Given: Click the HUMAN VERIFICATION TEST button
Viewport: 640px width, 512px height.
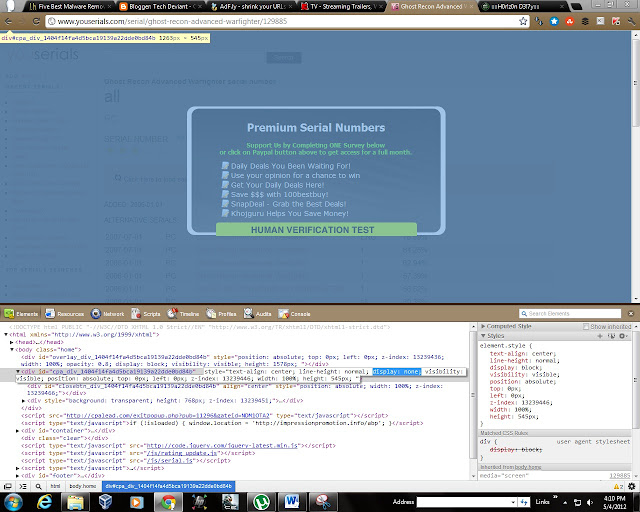Looking at the screenshot, I should pos(316,229).
